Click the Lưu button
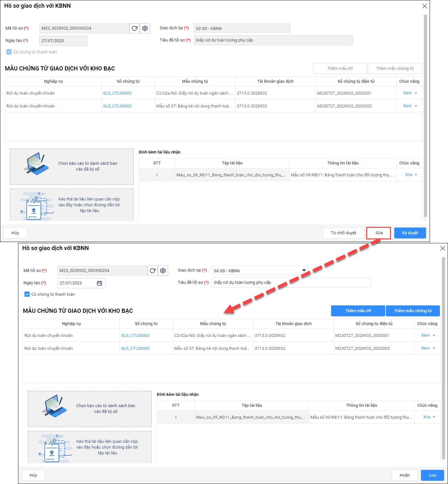 (x=433, y=475)
